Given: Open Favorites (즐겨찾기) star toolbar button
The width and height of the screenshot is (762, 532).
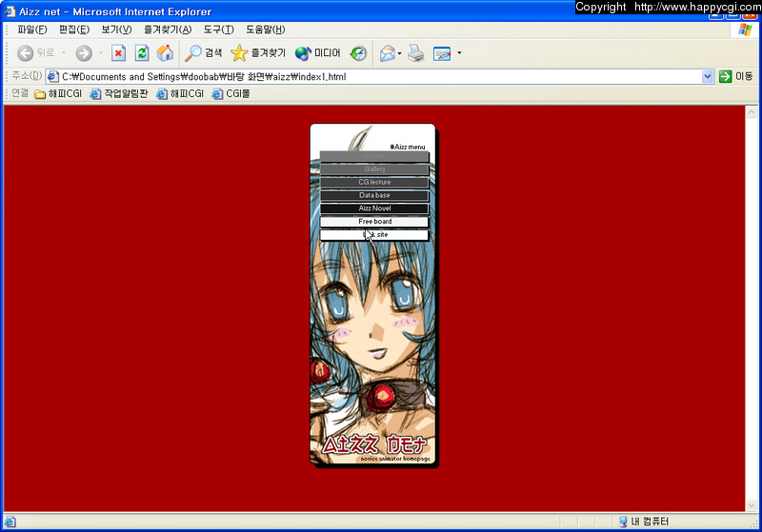Looking at the screenshot, I should click(258, 53).
